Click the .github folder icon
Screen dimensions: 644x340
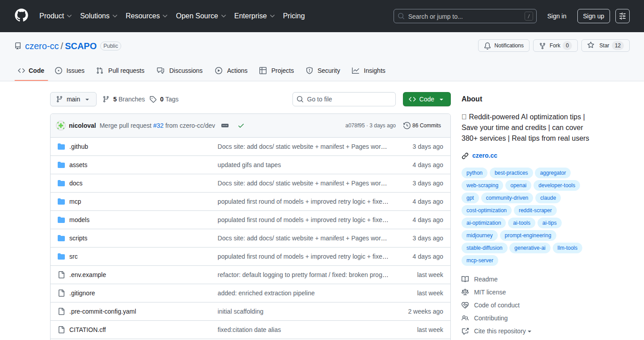tap(61, 147)
